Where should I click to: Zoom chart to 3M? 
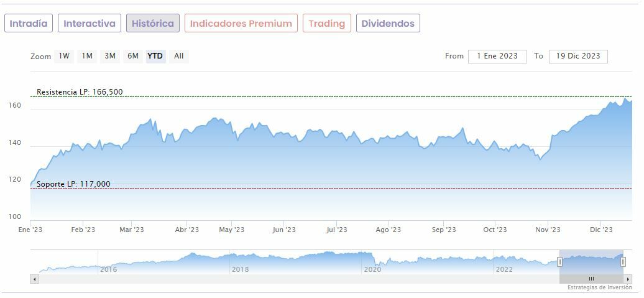tap(110, 56)
